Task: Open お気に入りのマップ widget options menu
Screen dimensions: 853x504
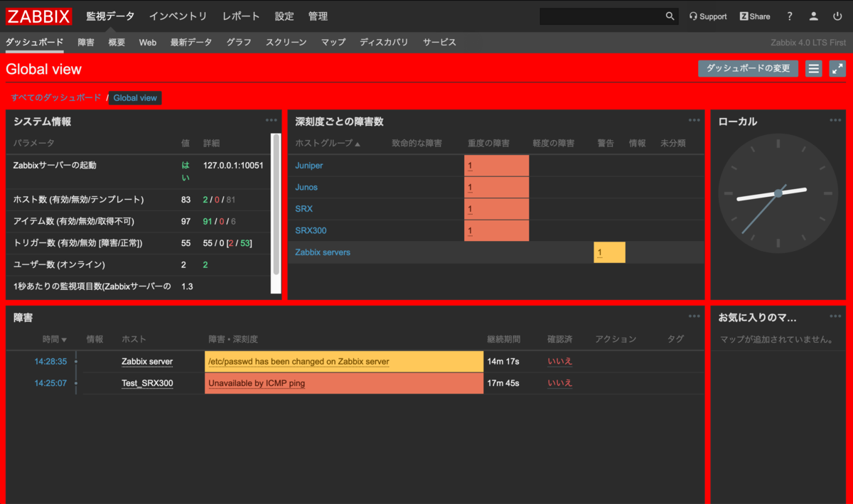Action: pos(835,316)
